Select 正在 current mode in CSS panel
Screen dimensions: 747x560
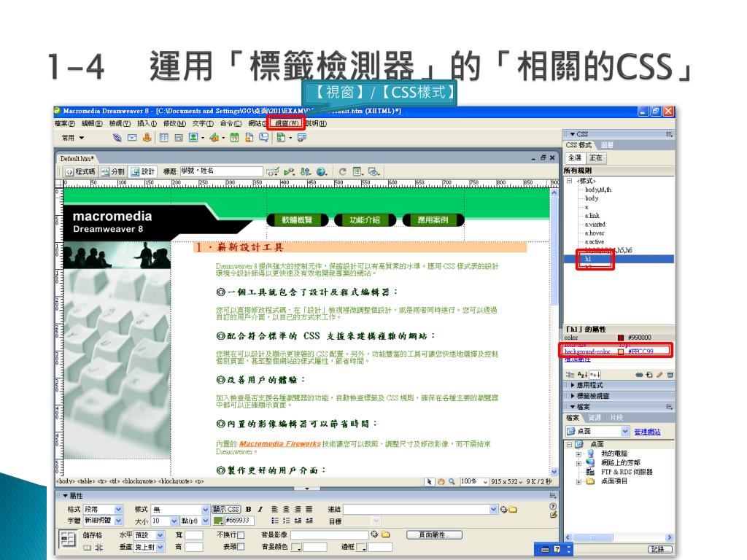595,157
